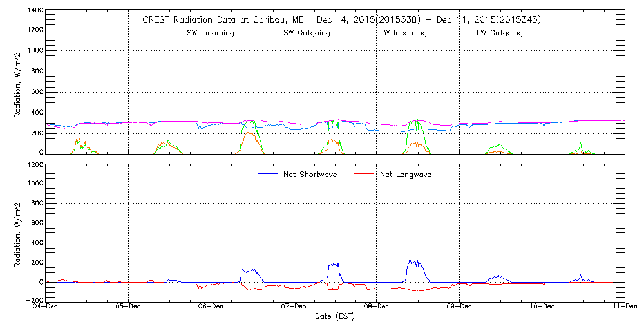Select the LW Outgoing legend label
The width and height of the screenshot is (644, 322).
(x=499, y=33)
